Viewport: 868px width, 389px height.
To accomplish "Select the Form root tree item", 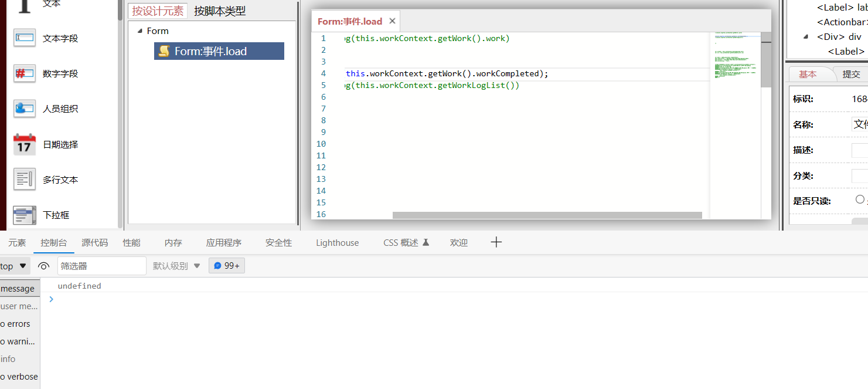I will click(158, 31).
